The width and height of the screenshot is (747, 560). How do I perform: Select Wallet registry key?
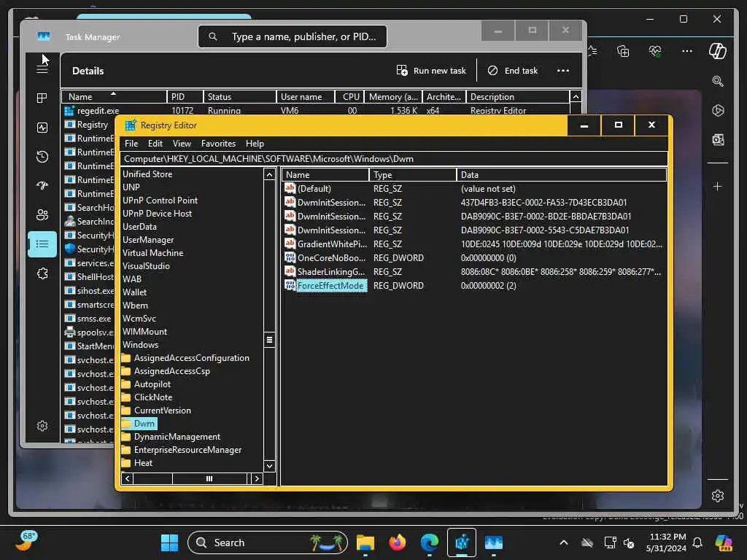(x=134, y=292)
